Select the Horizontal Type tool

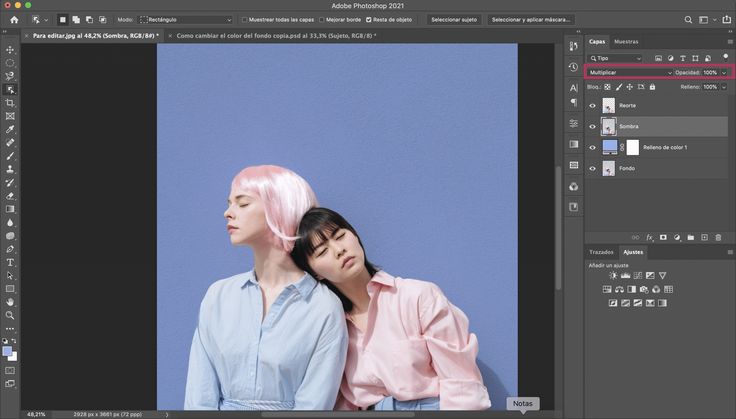[10, 262]
